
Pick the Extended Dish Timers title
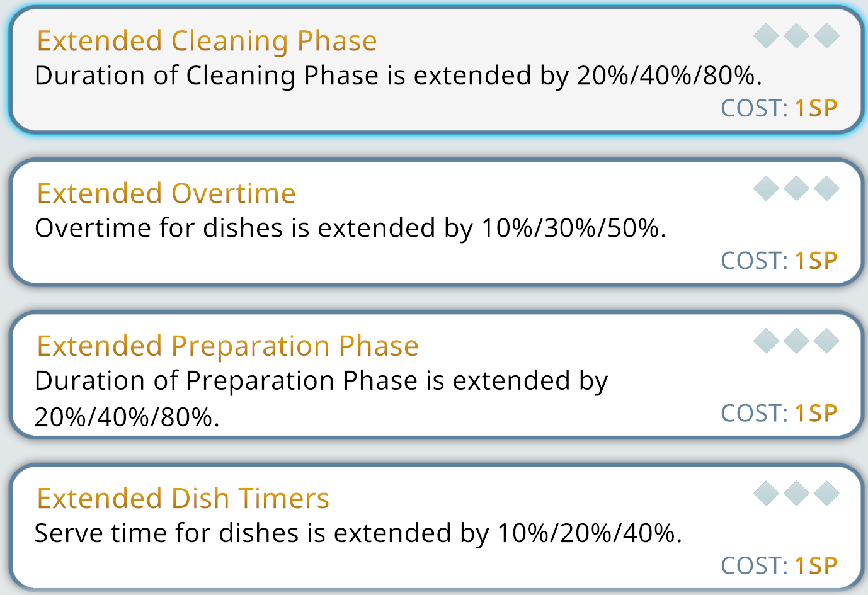point(183,499)
